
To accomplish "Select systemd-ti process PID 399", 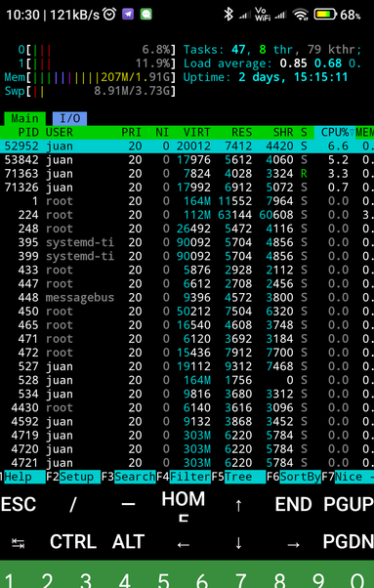I will (x=187, y=256).
